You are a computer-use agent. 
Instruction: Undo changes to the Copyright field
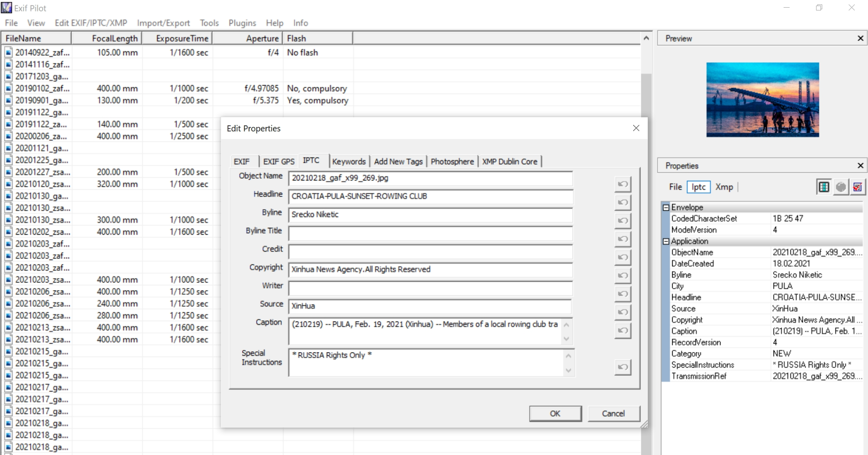click(x=623, y=275)
